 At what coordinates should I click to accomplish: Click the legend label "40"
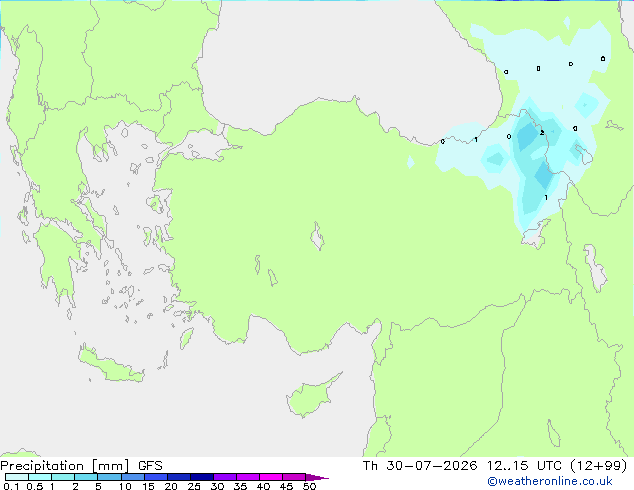(263, 486)
